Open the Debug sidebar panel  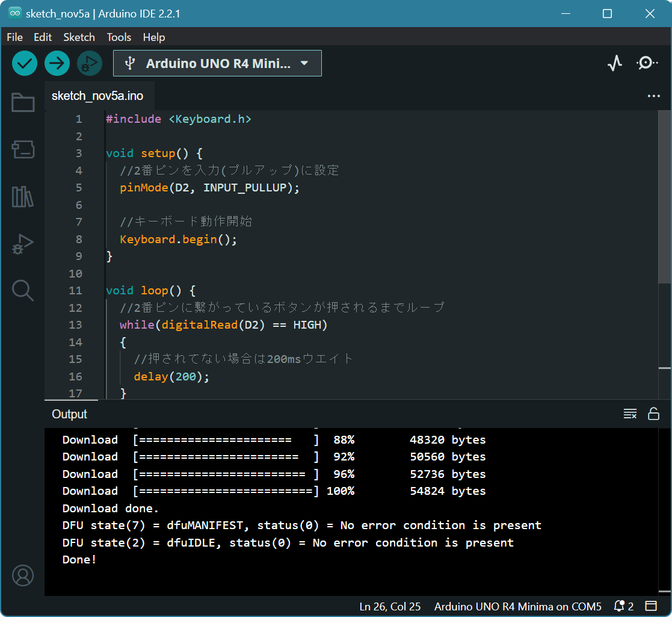[23, 244]
